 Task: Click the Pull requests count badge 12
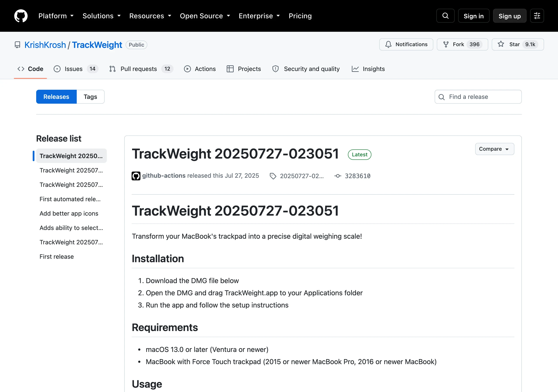click(x=167, y=69)
